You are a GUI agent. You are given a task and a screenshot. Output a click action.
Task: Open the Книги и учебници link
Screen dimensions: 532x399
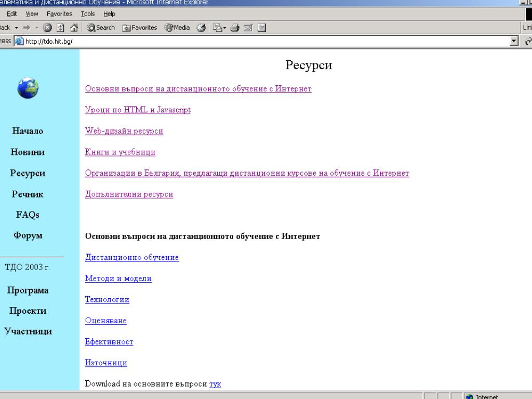point(120,152)
